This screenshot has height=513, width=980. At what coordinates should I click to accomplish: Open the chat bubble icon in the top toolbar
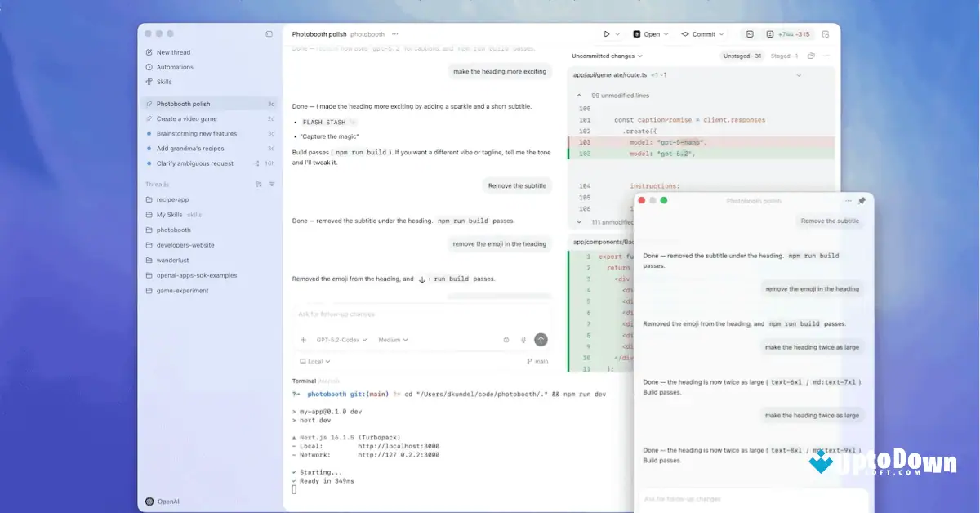tap(749, 34)
